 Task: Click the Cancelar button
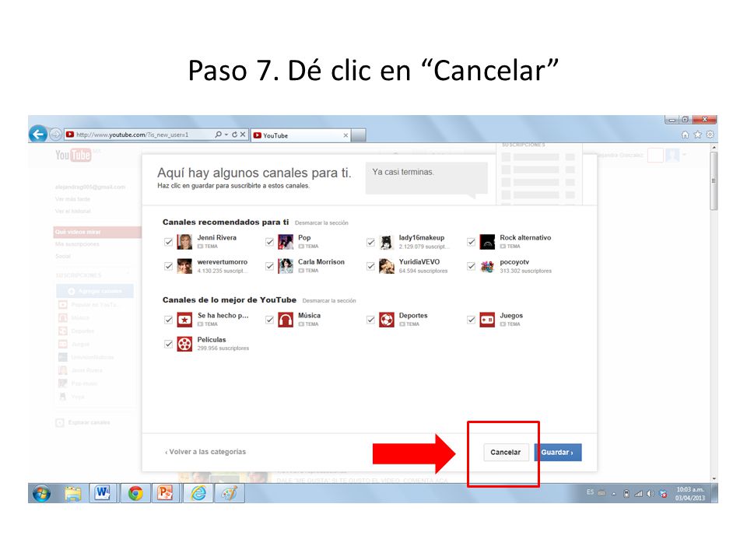pyautogui.click(x=506, y=453)
